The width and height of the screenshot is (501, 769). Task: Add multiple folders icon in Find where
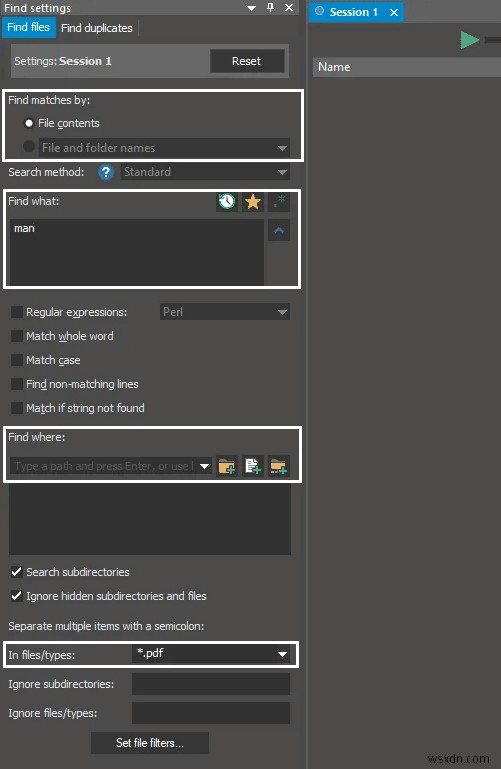tap(278, 466)
